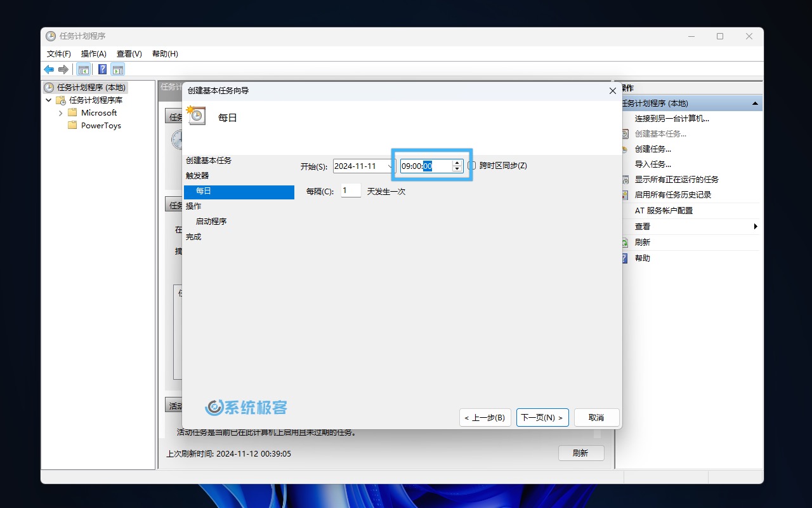Click the 刷新 icon in Actions pane
Screen dimensions: 812x508
[624, 242]
